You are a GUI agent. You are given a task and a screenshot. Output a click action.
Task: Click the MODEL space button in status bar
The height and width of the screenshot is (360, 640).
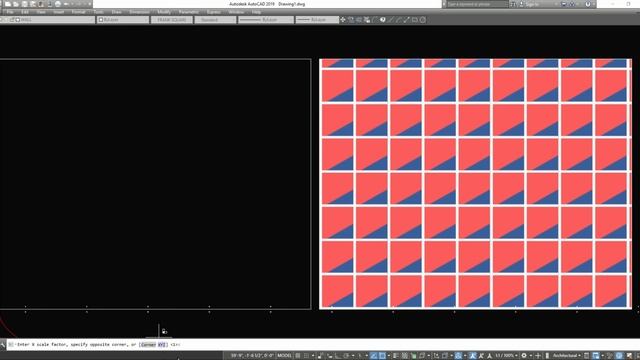284,356
